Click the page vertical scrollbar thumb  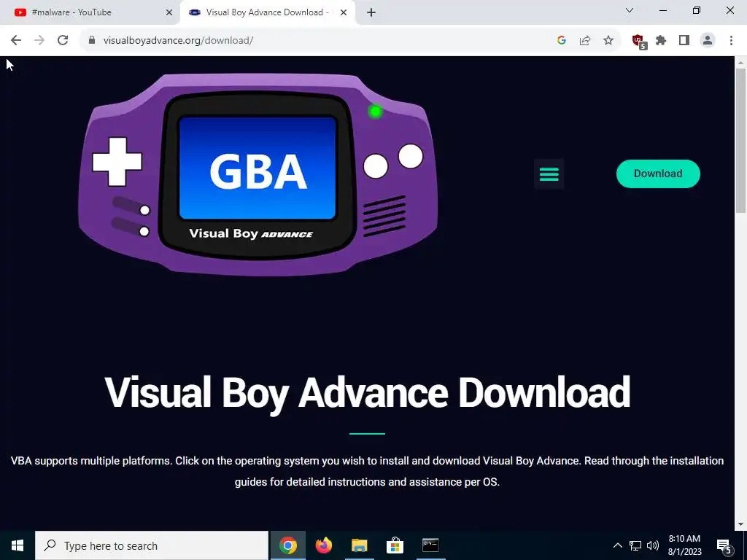pos(741,141)
